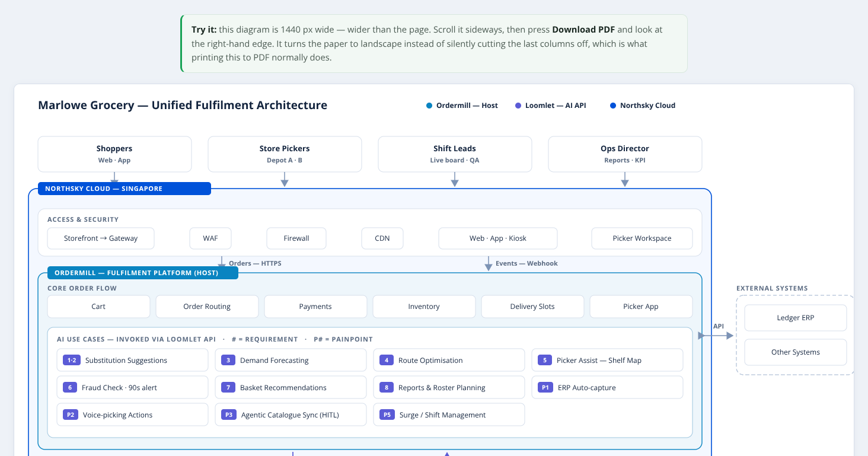This screenshot has height=456, width=868.
Task: Select the Payments node
Action: pos(315,307)
